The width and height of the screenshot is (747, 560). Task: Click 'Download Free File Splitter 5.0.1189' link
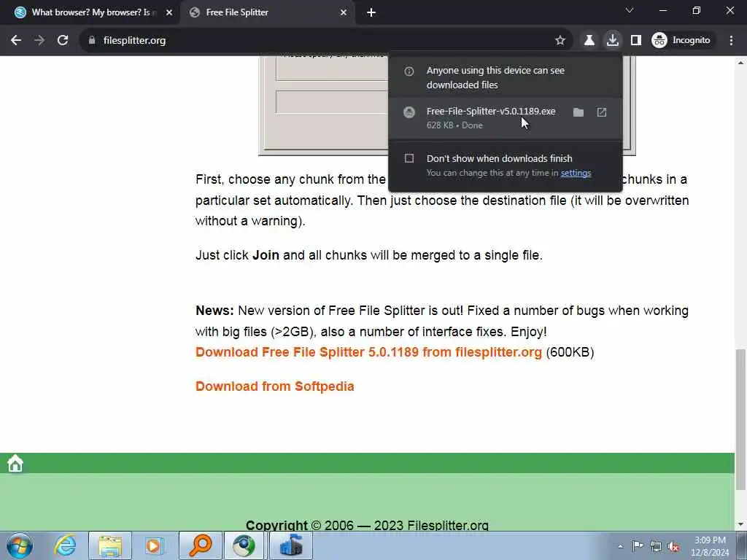coord(368,352)
